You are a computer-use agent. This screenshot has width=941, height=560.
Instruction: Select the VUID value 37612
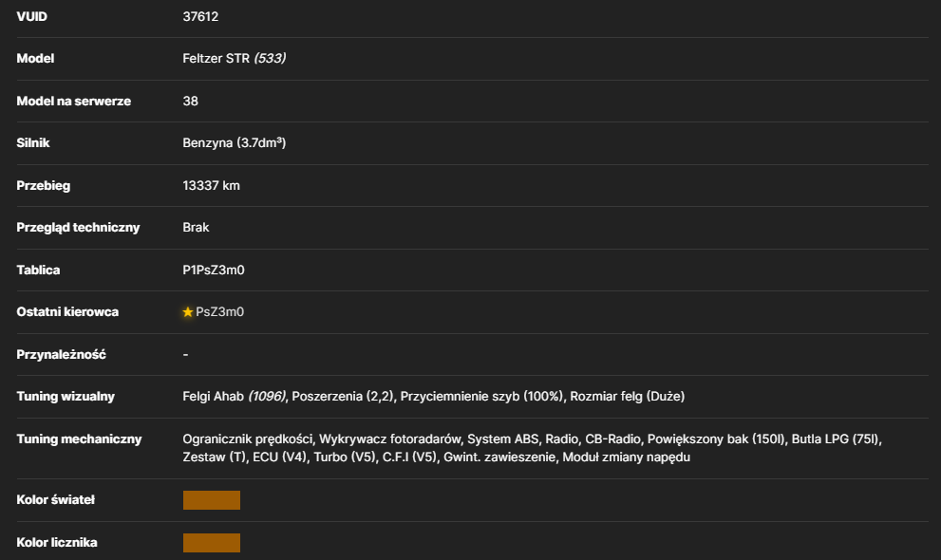coord(200,17)
